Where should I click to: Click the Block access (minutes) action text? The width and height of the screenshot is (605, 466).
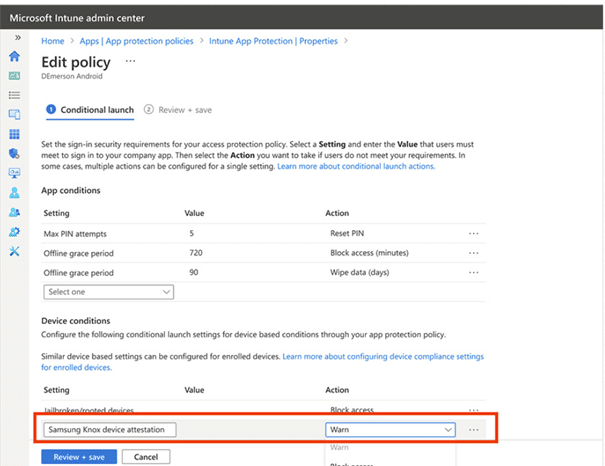(x=369, y=253)
